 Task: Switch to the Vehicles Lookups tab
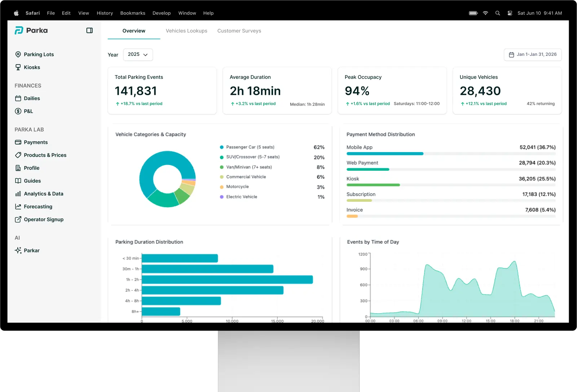click(186, 31)
